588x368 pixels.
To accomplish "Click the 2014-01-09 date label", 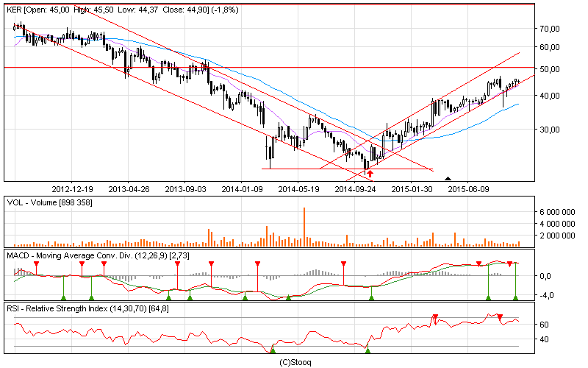I will click(242, 189).
